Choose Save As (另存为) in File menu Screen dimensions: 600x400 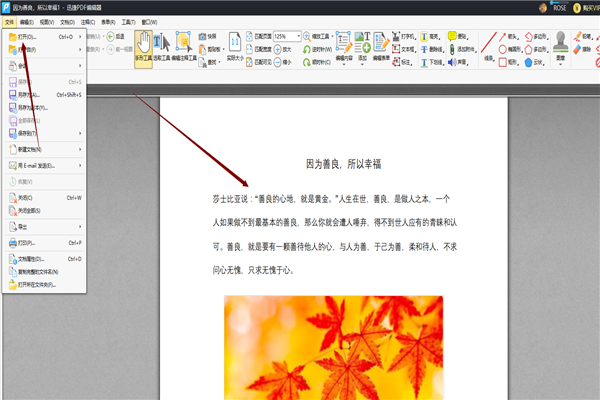pyautogui.click(x=45, y=95)
